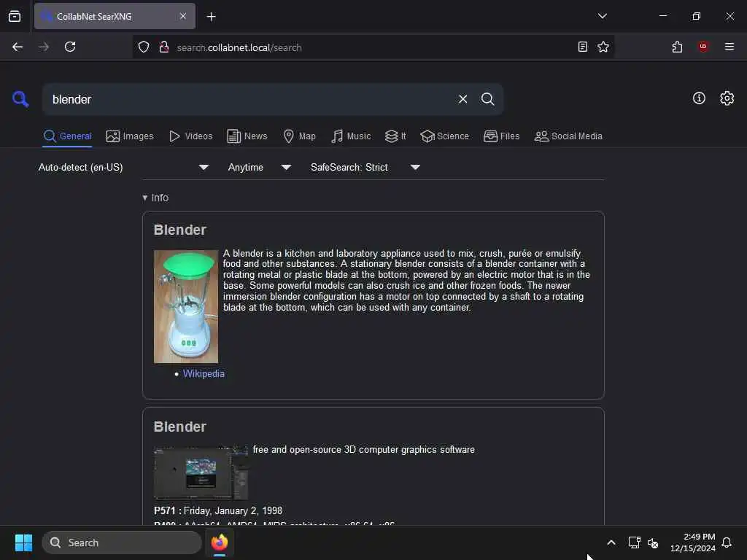
Task: Open the notification bell
Action: tap(727, 542)
